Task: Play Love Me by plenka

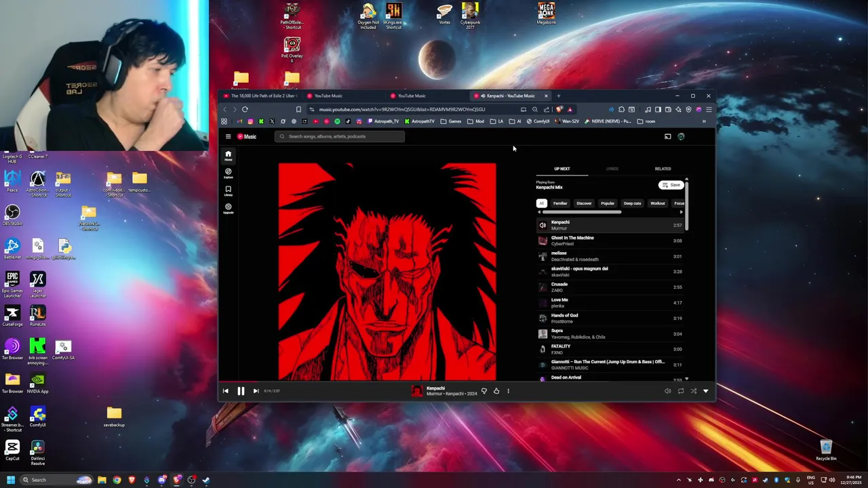Action: (609, 303)
